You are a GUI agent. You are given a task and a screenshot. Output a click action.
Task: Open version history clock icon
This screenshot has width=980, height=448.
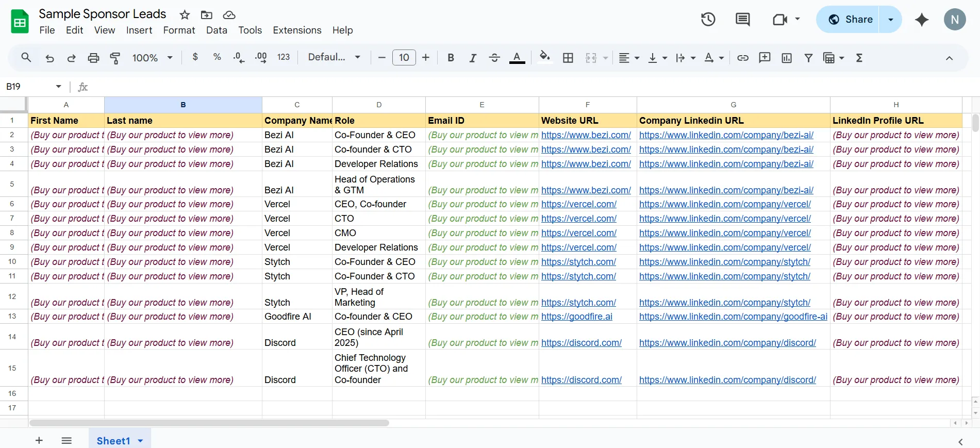click(708, 20)
